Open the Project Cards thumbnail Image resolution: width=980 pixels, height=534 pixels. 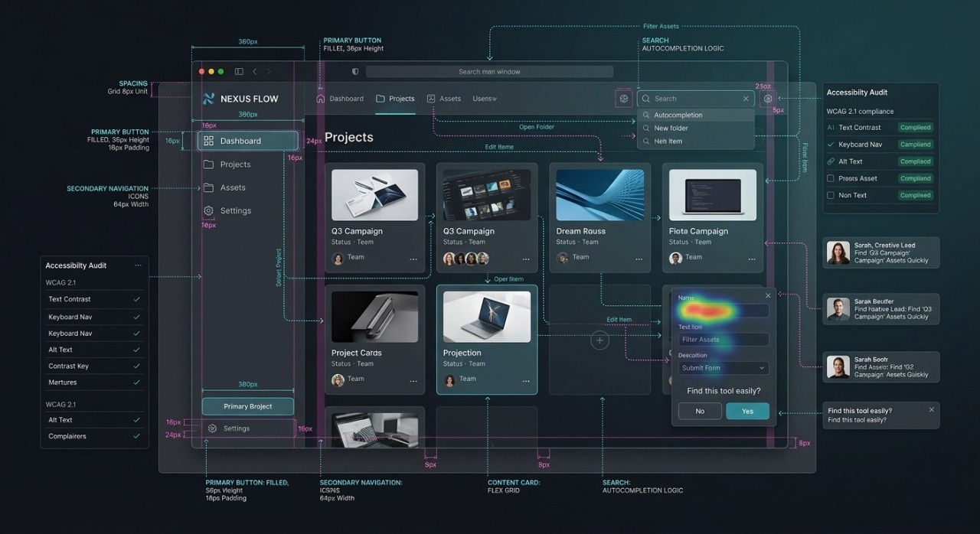(x=374, y=317)
